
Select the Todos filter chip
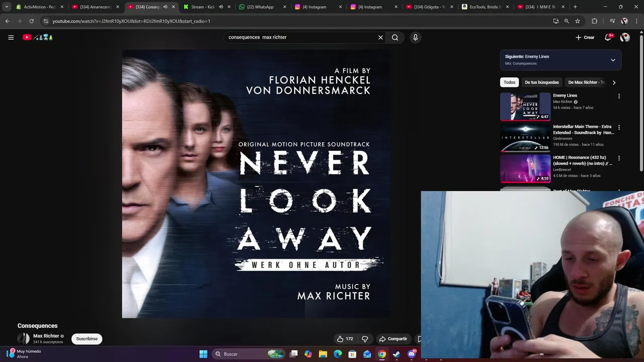point(510,82)
